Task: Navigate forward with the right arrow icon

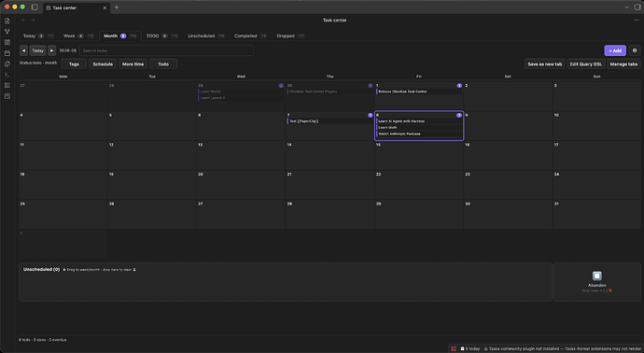Action: pyautogui.click(x=33, y=20)
